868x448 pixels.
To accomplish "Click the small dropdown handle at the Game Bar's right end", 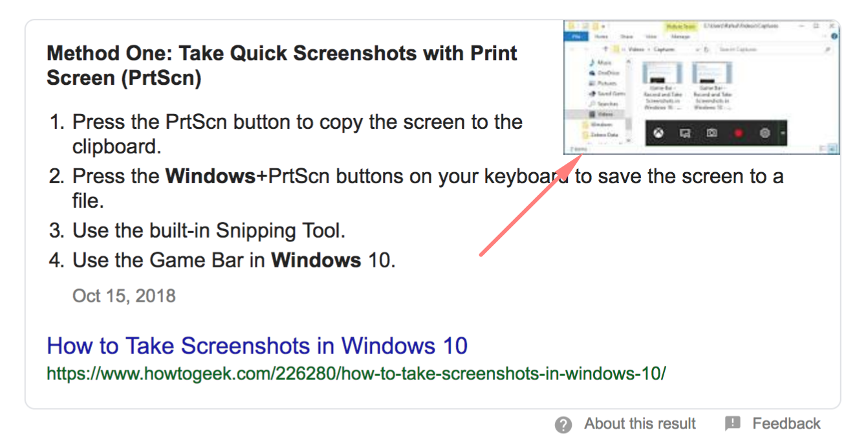I will (783, 133).
